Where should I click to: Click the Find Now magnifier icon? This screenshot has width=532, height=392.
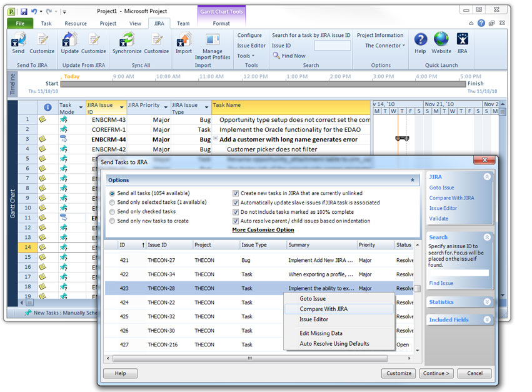276,55
